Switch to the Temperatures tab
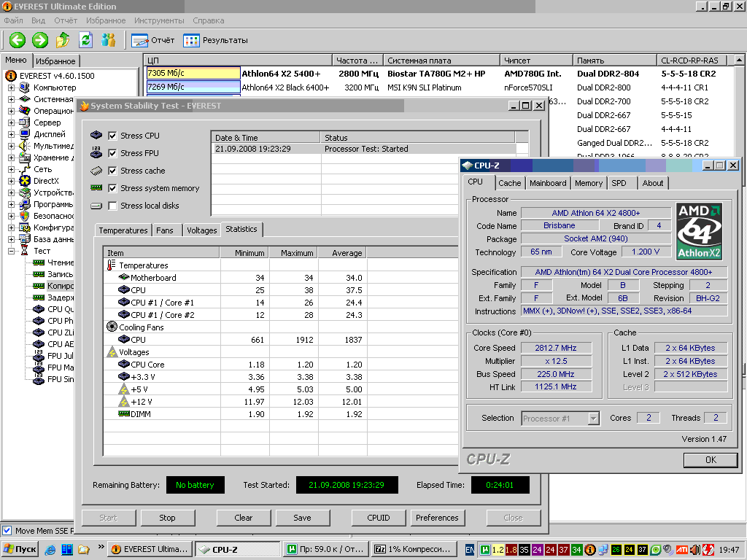The height and width of the screenshot is (560, 747). pos(123,230)
